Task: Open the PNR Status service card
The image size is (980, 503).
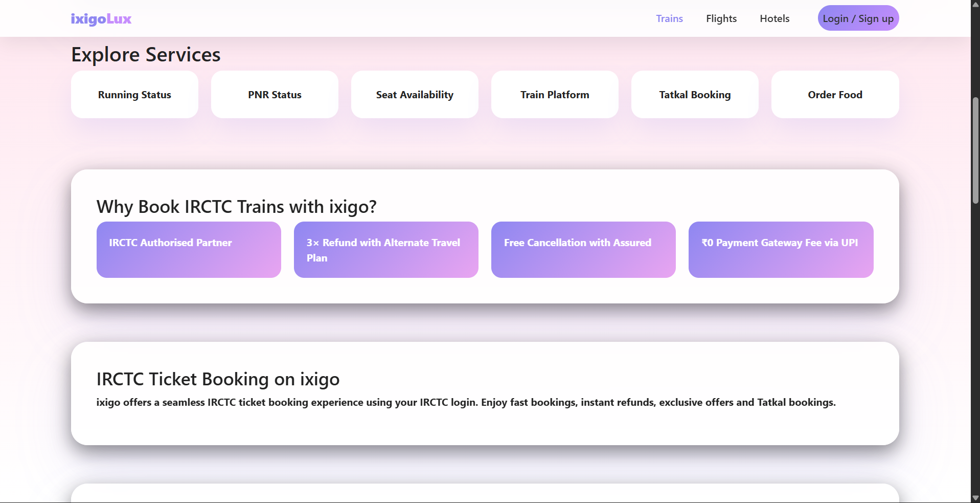Action: 275,95
